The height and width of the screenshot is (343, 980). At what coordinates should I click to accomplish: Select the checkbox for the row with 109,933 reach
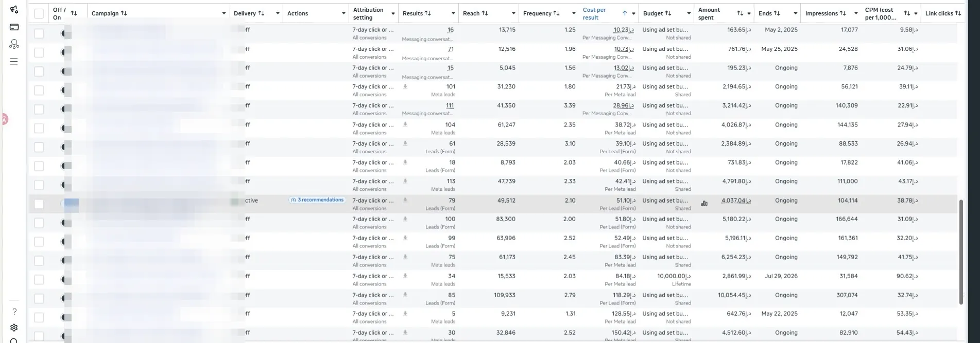[x=39, y=299]
